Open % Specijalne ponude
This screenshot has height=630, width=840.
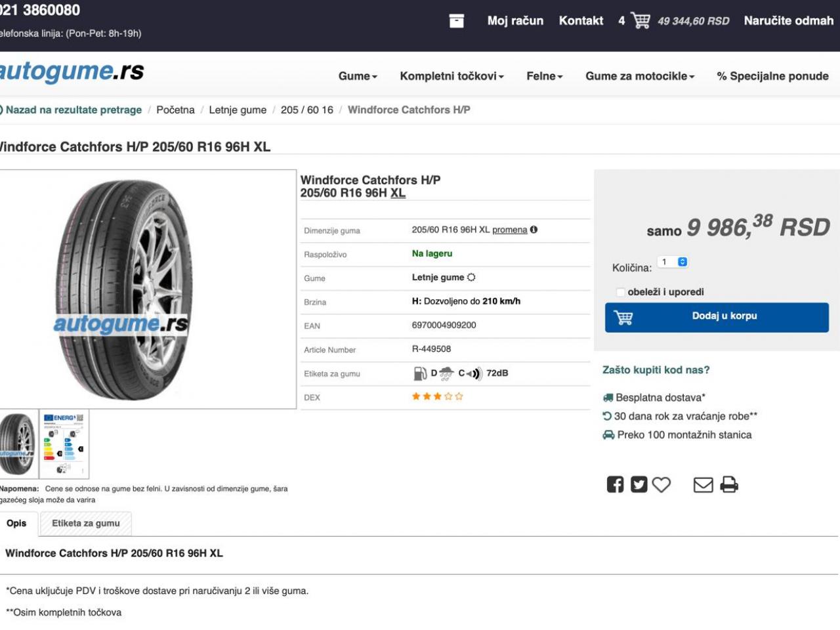coord(772,76)
